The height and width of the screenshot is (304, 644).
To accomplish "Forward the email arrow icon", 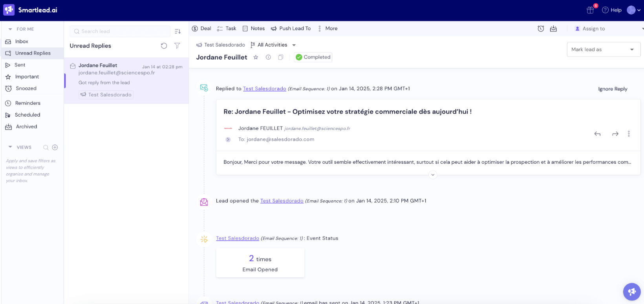I will [615, 134].
